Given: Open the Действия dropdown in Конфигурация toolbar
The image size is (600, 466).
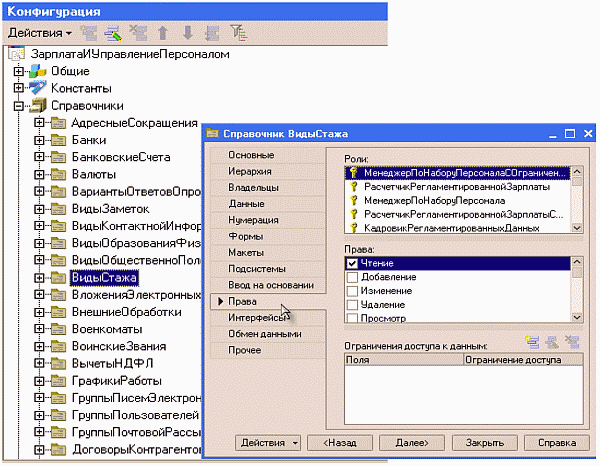Looking at the screenshot, I should tap(33, 34).
